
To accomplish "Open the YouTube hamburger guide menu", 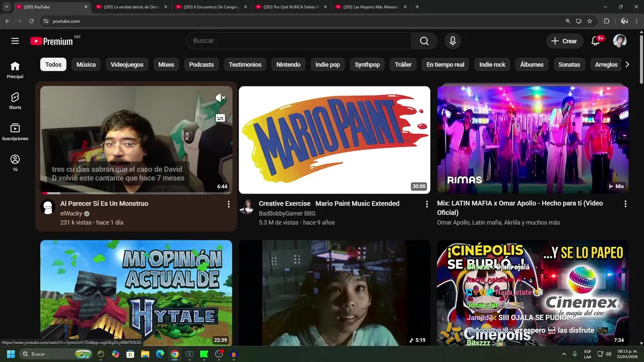I will 15,41.
